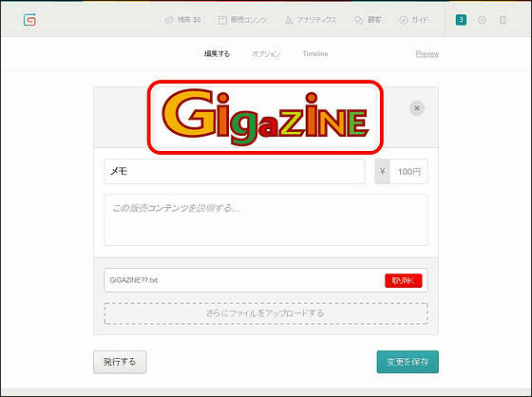532x397 pixels.
Task: Click the logout icon in header
Action: tap(503, 20)
